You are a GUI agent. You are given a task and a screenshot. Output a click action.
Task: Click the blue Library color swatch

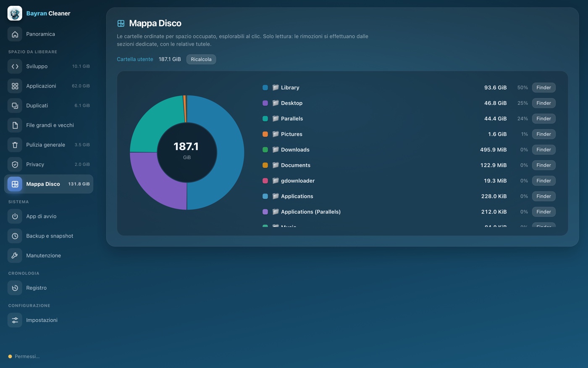265,87
